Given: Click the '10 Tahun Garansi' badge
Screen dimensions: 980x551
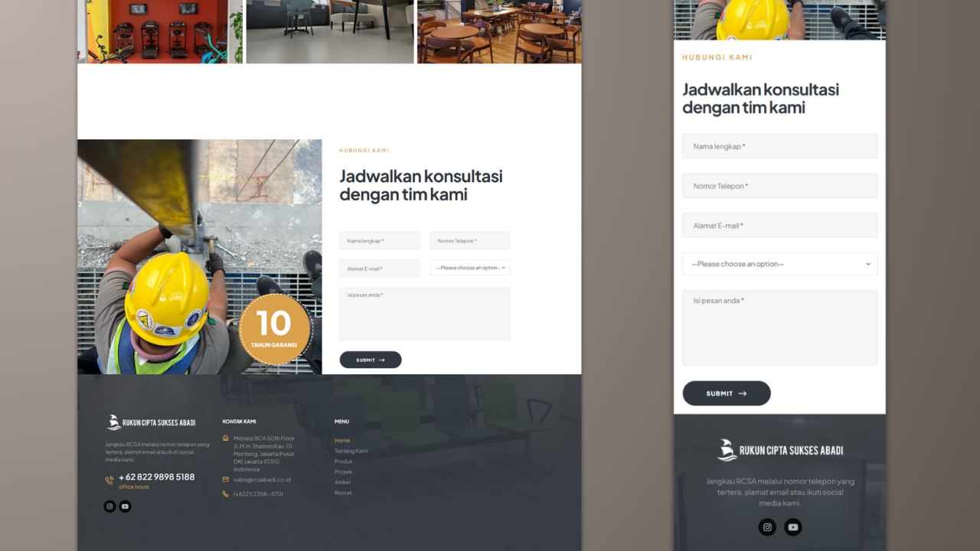Looking at the screenshot, I should 274,329.
